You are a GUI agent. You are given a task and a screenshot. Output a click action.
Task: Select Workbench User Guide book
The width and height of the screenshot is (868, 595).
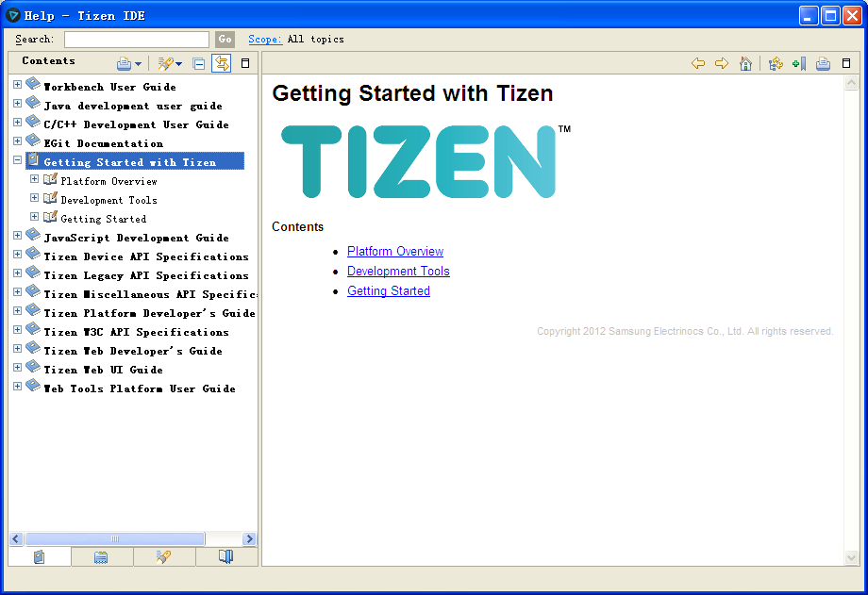point(109,87)
